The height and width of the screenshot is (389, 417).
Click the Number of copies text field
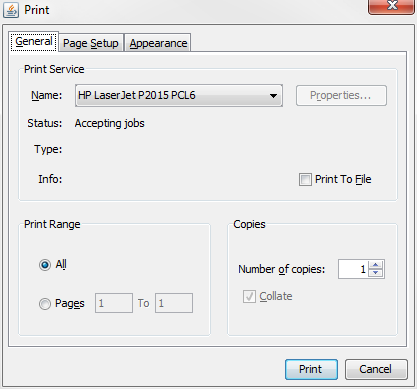click(x=353, y=269)
